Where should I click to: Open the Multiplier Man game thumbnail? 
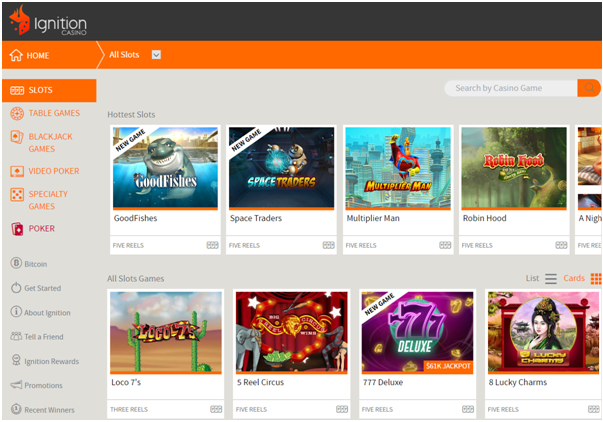[x=398, y=168]
